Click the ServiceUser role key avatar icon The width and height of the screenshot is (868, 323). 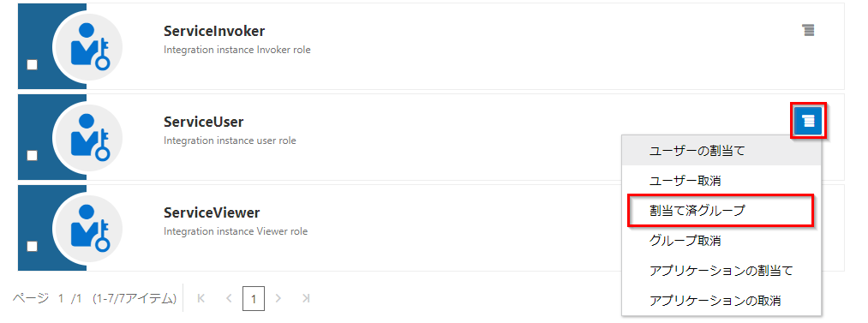point(87,137)
